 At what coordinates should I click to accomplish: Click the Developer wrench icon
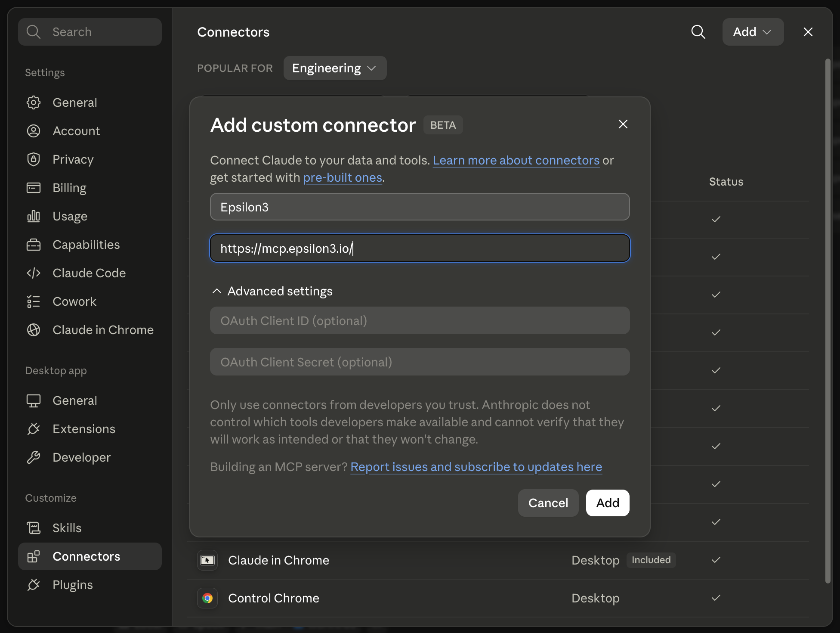point(34,457)
